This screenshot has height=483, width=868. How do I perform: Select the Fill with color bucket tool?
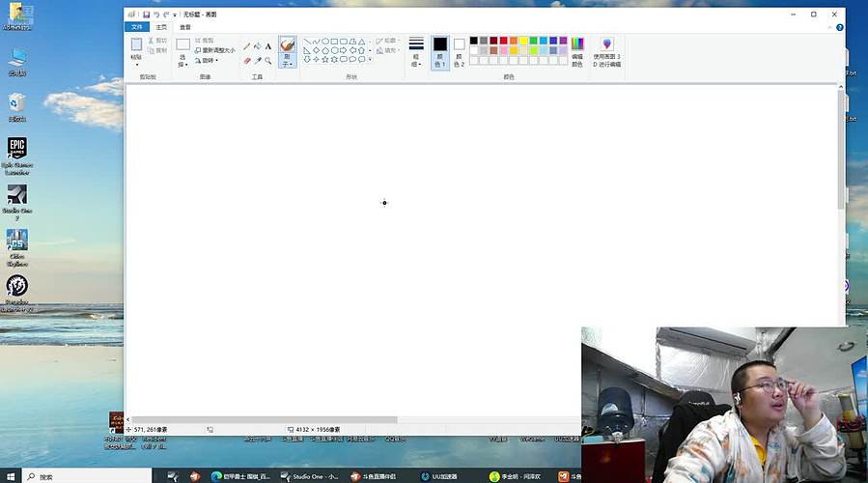pos(257,46)
